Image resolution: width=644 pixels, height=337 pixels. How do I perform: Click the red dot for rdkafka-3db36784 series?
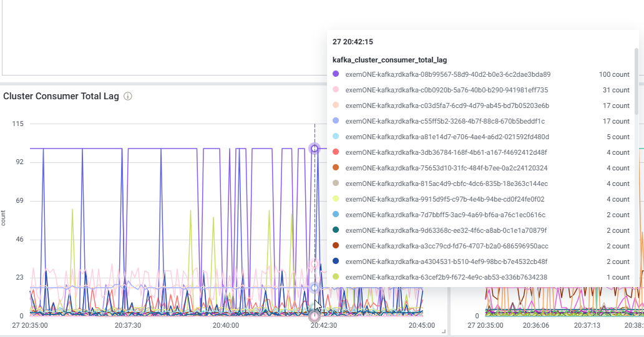[x=336, y=152]
